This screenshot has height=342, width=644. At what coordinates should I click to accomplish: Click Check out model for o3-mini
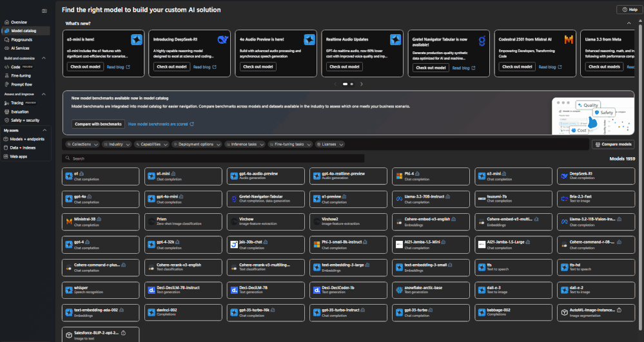pyautogui.click(x=85, y=66)
